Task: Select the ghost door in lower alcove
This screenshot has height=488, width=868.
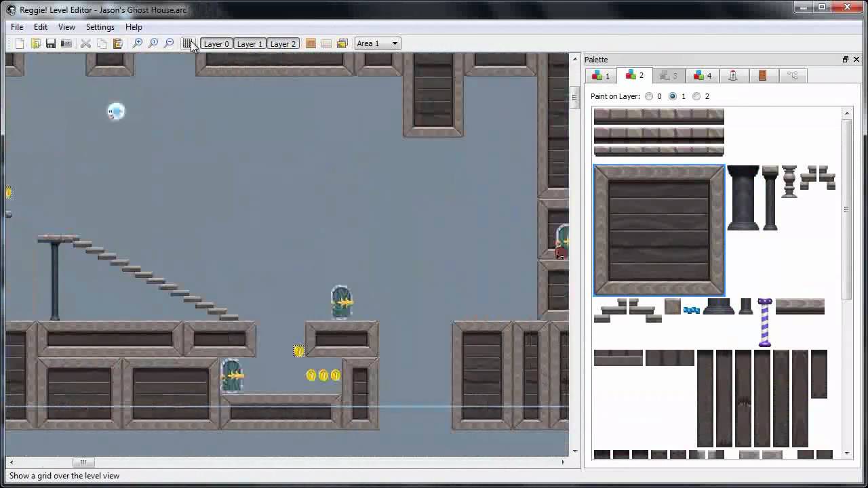Action: tap(232, 375)
